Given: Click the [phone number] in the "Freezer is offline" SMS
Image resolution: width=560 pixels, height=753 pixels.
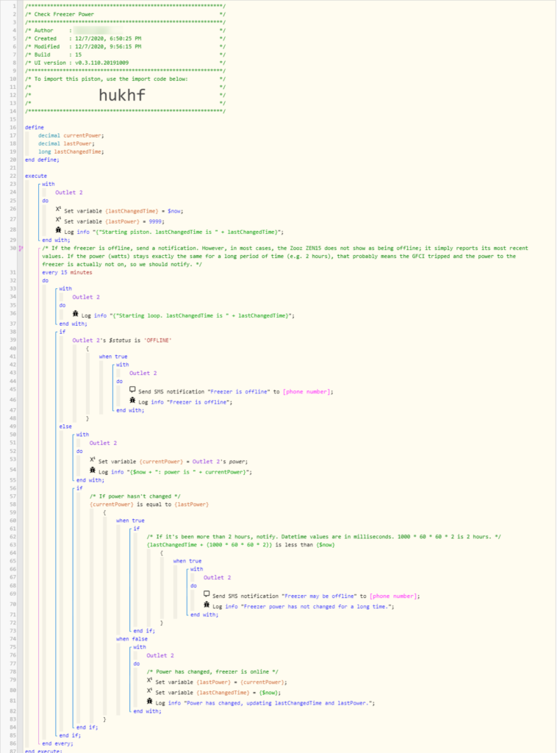Looking at the screenshot, I should coord(306,392).
